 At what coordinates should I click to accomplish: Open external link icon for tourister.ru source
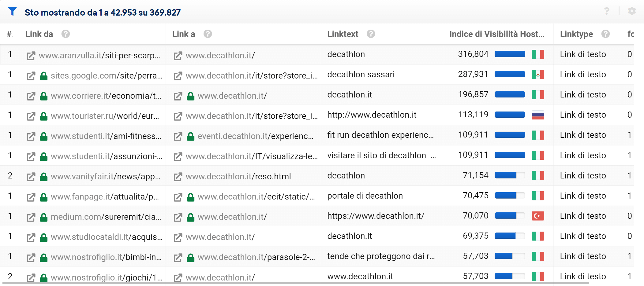31,116
